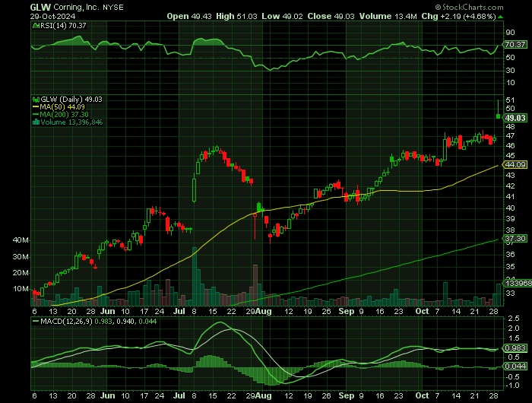Click the RSI legend line icon
Viewport: 532px width, 403px height.
click(x=36, y=25)
